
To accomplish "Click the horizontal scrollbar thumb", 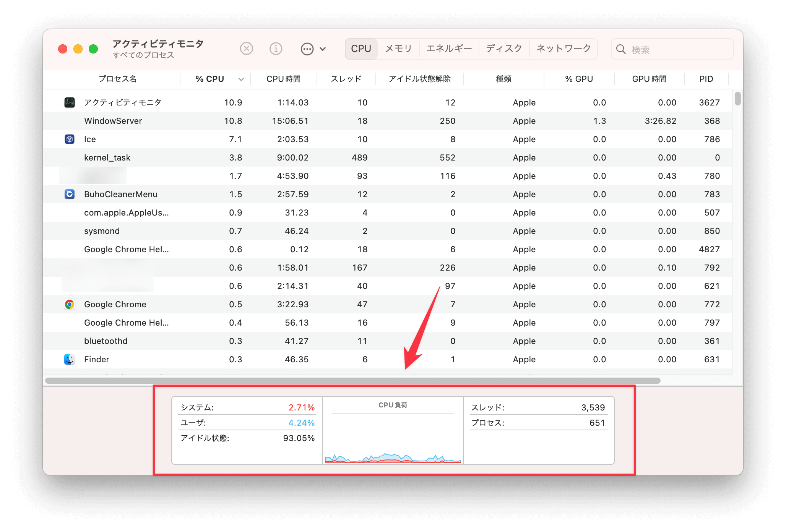I will pyautogui.click(x=352, y=381).
